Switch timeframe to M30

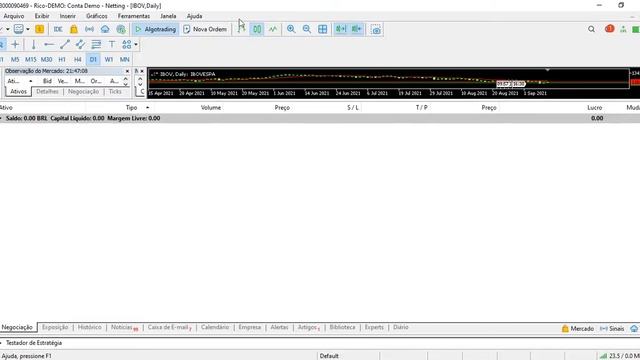coord(47,60)
